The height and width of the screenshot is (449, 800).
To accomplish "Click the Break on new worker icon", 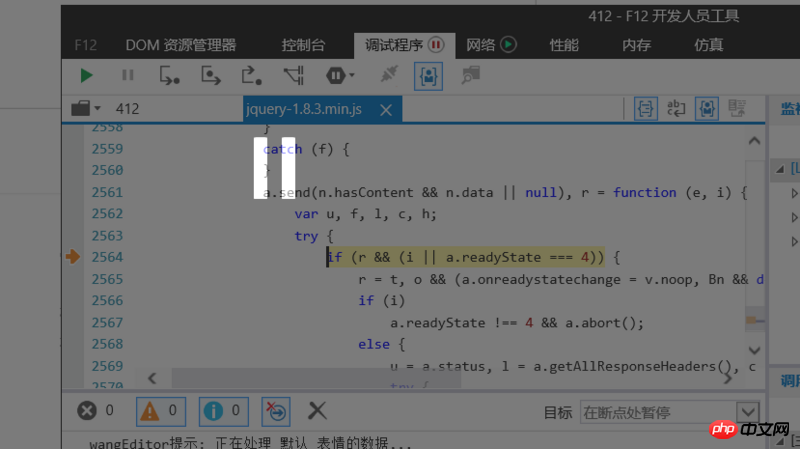I will [x=294, y=75].
